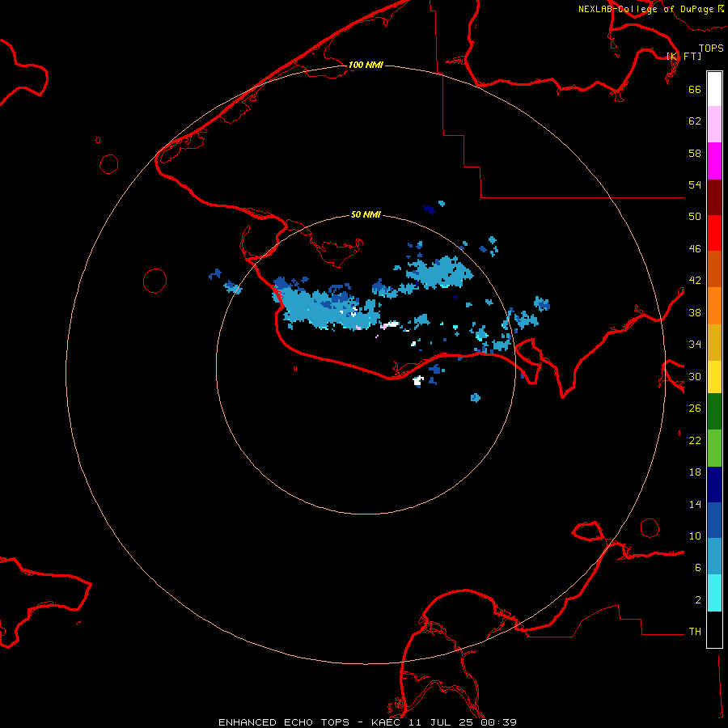
Task: Click the legend value 6
Action: tap(698, 567)
